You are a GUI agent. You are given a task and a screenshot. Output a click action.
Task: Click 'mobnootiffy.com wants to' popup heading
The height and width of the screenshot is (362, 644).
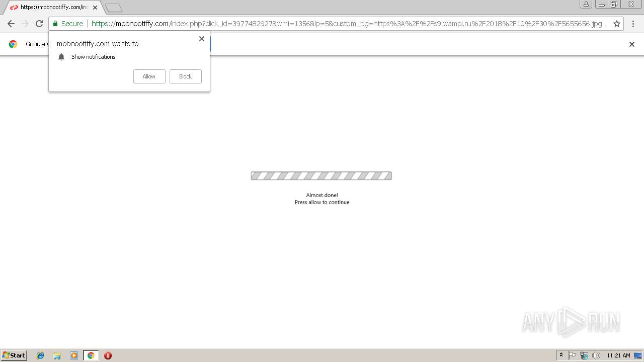[98, 44]
